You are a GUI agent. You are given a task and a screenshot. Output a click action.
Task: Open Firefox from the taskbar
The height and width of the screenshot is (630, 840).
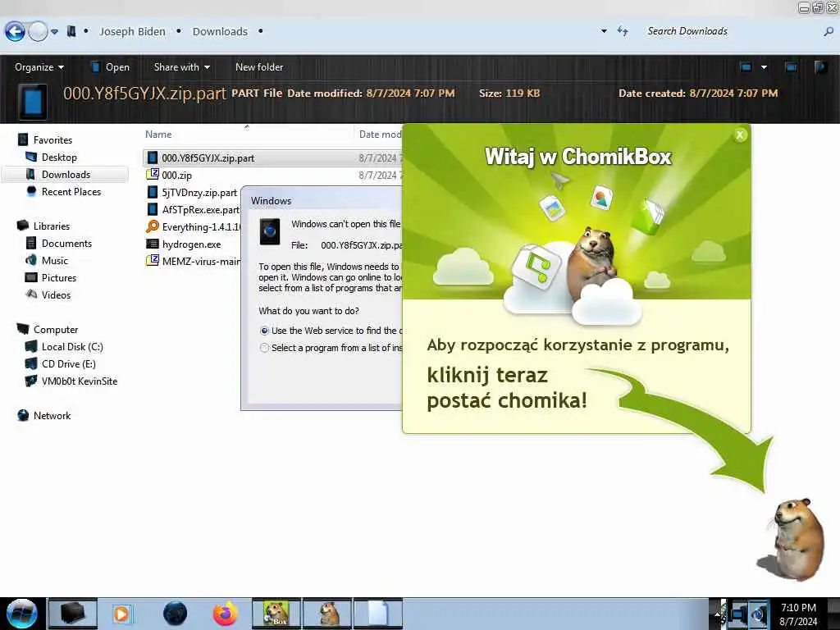226,614
